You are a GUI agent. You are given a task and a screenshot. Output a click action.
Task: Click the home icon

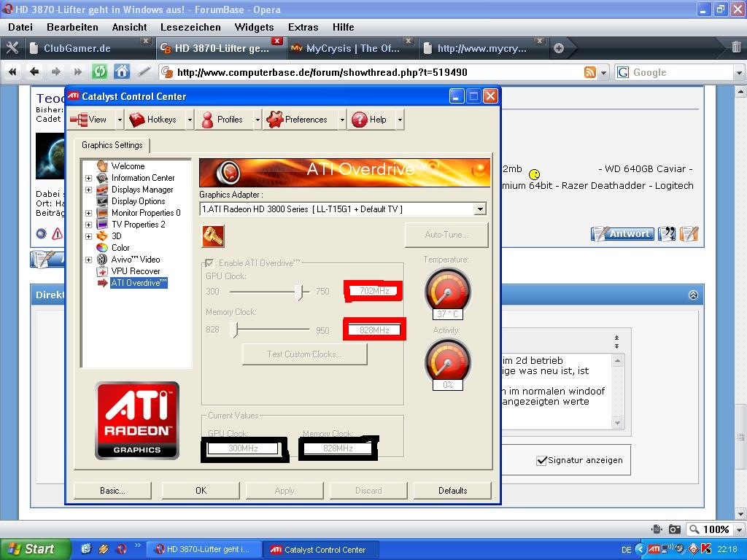(x=122, y=72)
